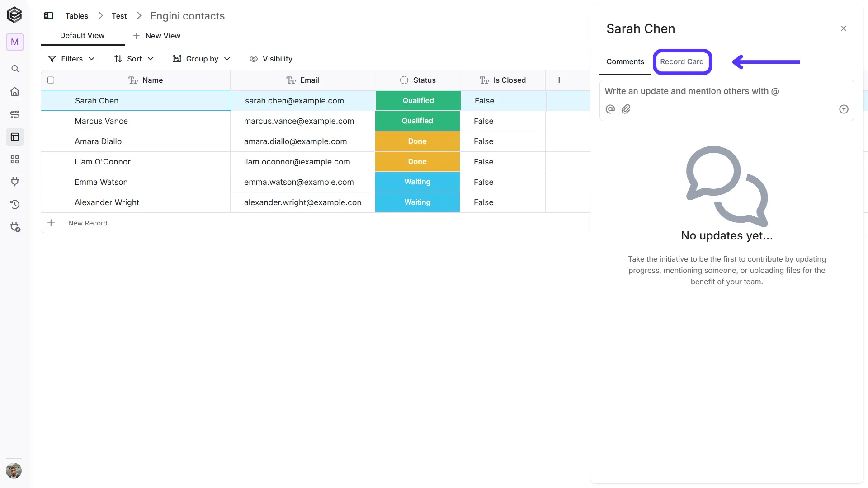Toggle the sidebar panel icon
Viewport: 868px width, 488px height.
[48, 16]
